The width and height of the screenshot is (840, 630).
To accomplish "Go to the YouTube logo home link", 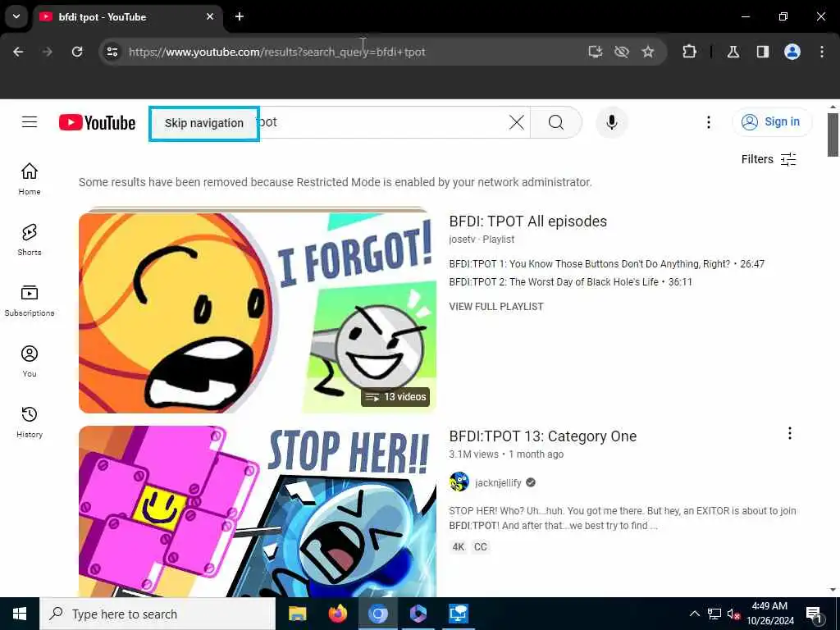I will tap(97, 123).
